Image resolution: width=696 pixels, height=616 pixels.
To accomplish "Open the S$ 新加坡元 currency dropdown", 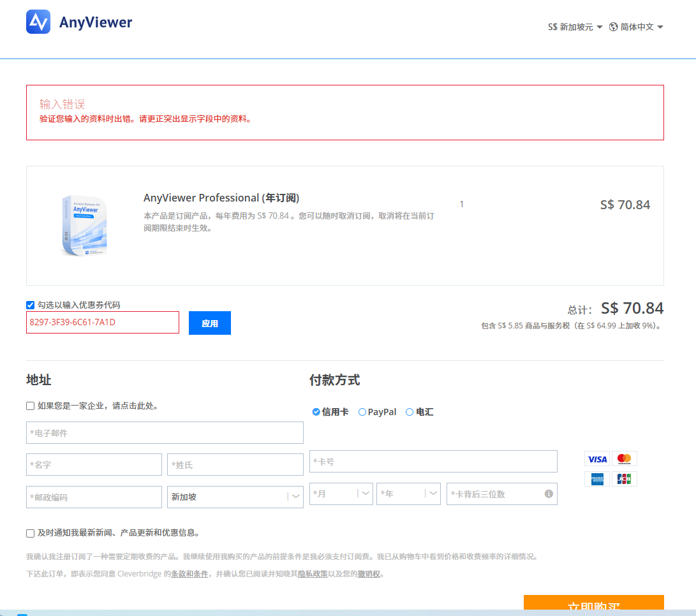I will click(x=575, y=27).
